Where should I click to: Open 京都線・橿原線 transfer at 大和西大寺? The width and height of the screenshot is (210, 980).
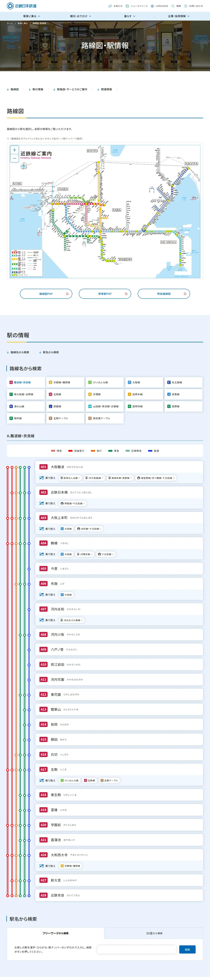pos(70,866)
